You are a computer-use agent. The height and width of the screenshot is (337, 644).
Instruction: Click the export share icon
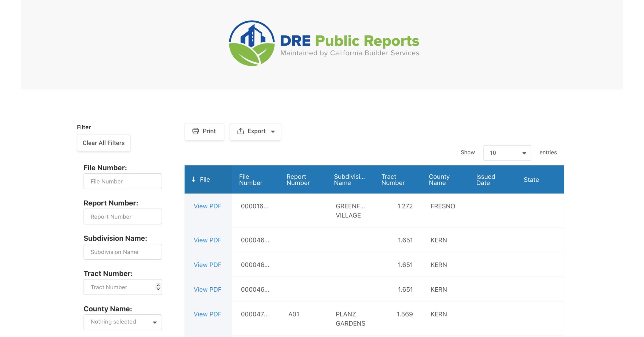[240, 131]
